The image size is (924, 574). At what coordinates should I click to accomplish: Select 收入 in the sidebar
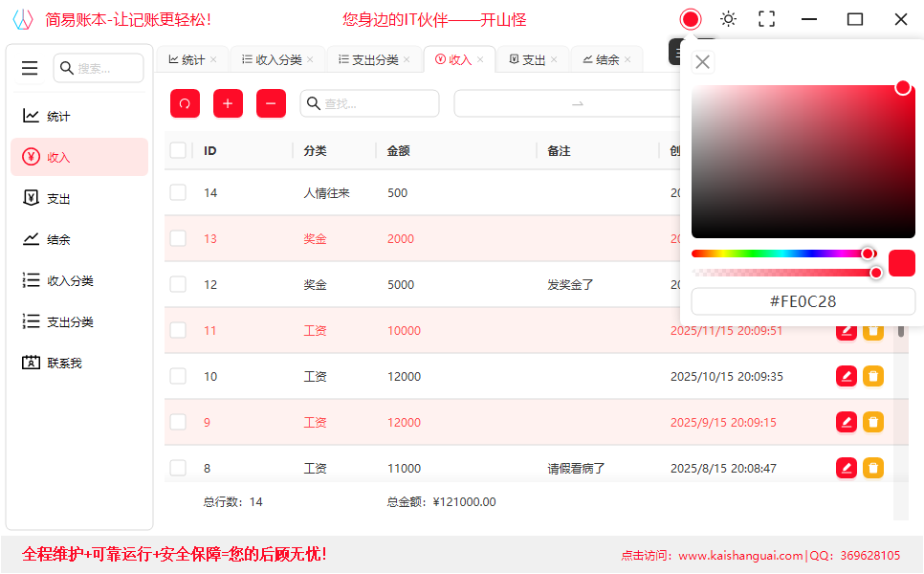(x=79, y=157)
